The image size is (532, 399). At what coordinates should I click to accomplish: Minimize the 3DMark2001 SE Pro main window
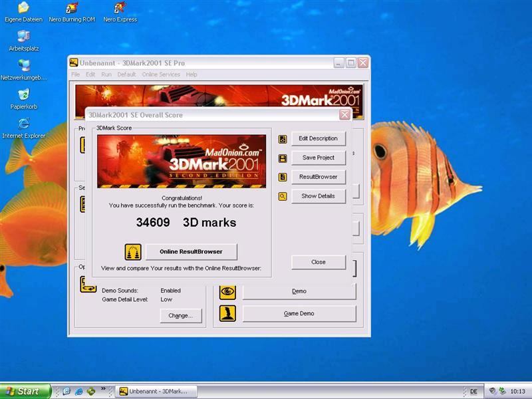(x=338, y=63)
